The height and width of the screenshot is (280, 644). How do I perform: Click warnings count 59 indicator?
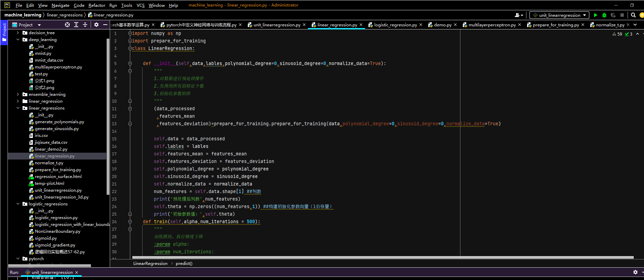[x=617, y=34]
